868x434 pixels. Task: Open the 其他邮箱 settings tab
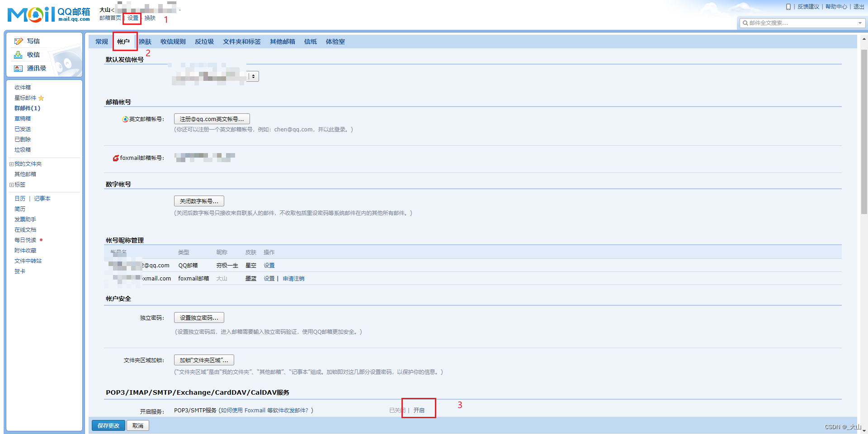coord(283,42)
